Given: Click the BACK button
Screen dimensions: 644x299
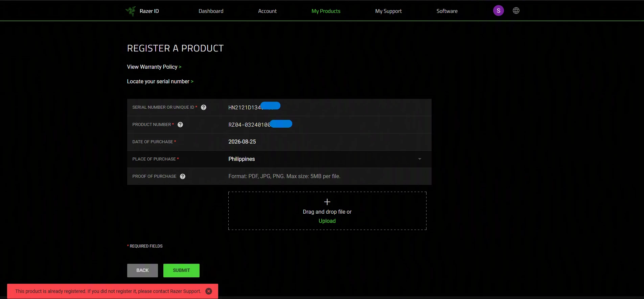Looking at the screenshot, I should click(x=142, y=271).
